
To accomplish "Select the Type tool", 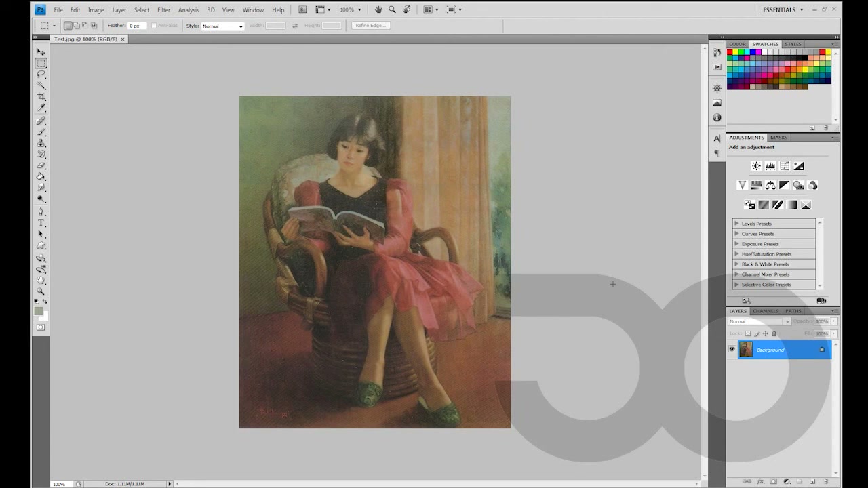I will click(x=41, y=222).
